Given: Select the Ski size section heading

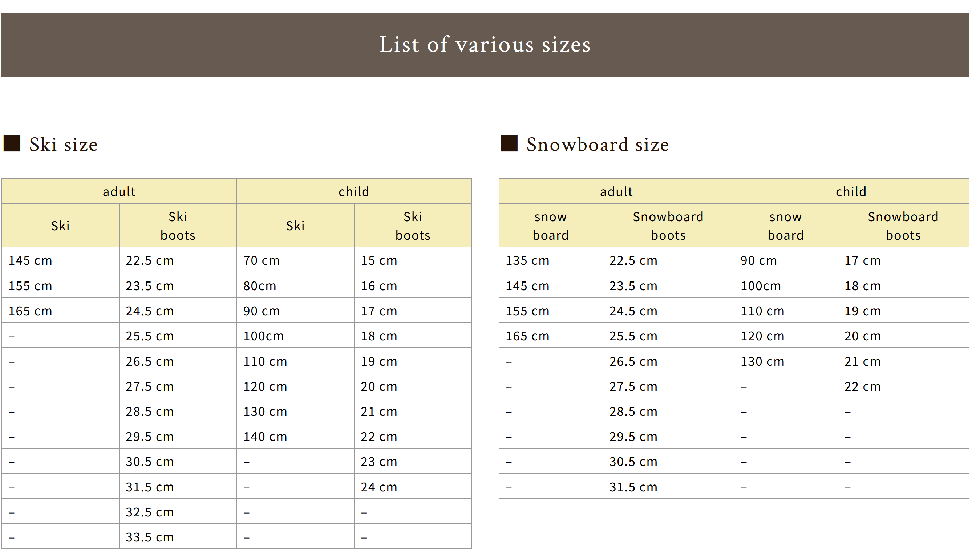Looking at the screenshot, I should [63, 145].
